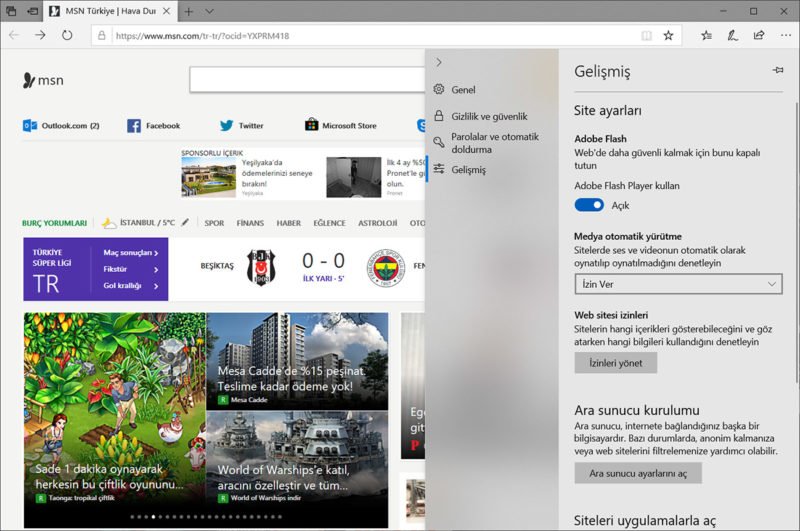Open Maç sonuçları link
Viewport: 800px width, 531px height.
[131, 252]
